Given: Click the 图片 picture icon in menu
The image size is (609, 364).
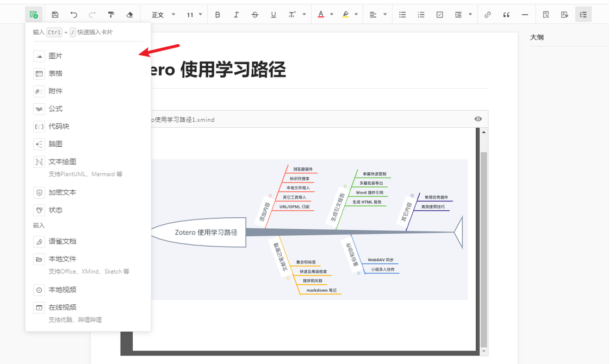Looking at the screenshot, I should tap(39, 57).
